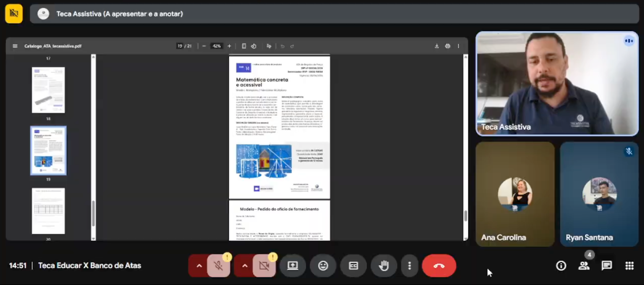Toggle the PDF sidebar hamburger menu
The width and height of the screenshot is (644, 285).
(15, 46)
